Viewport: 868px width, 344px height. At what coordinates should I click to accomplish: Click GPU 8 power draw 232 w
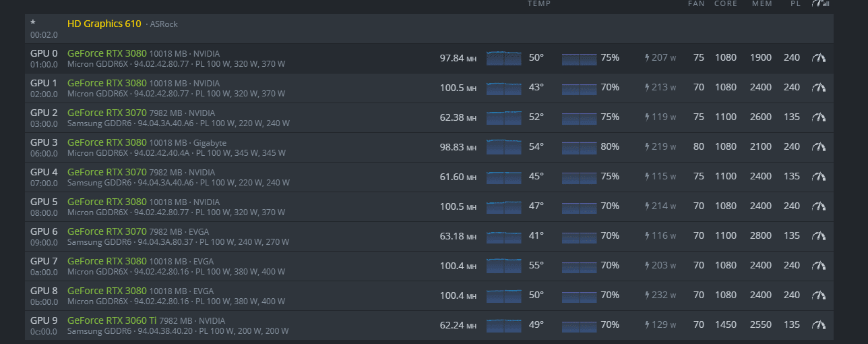point(664,295)
